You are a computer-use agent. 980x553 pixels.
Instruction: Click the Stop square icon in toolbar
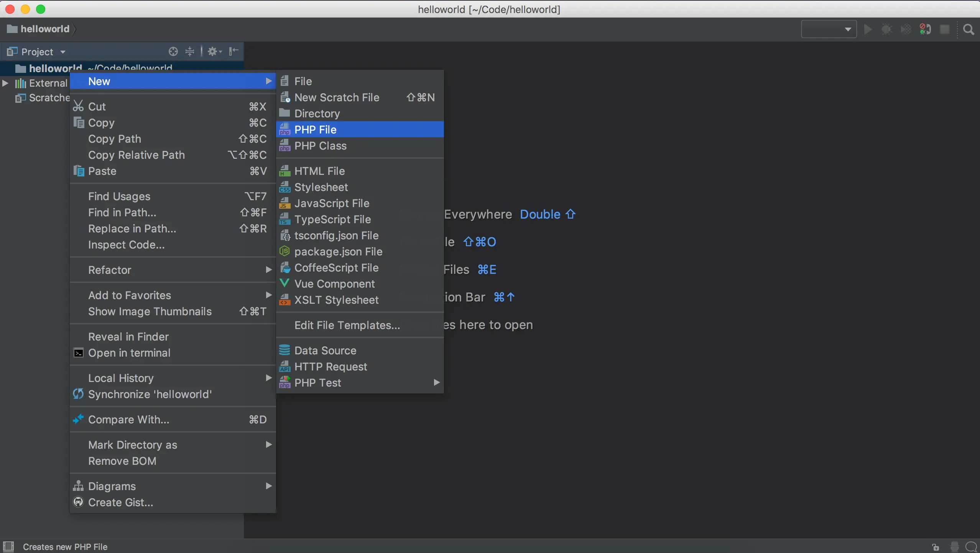click(x=945, y=30)
